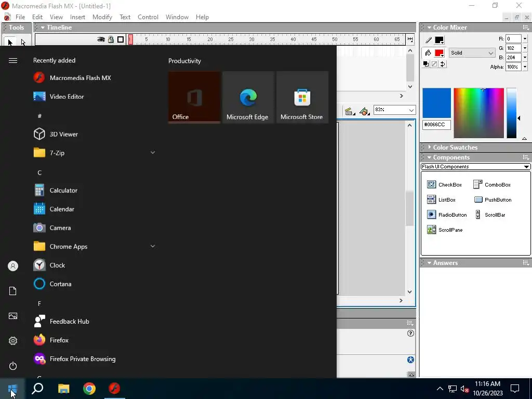Open the Modify menu

pyautogui.click(x=102, y=17)
